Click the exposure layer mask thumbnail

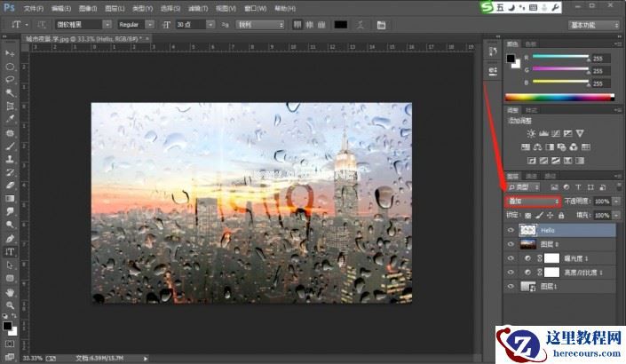(x=551, y=258)
